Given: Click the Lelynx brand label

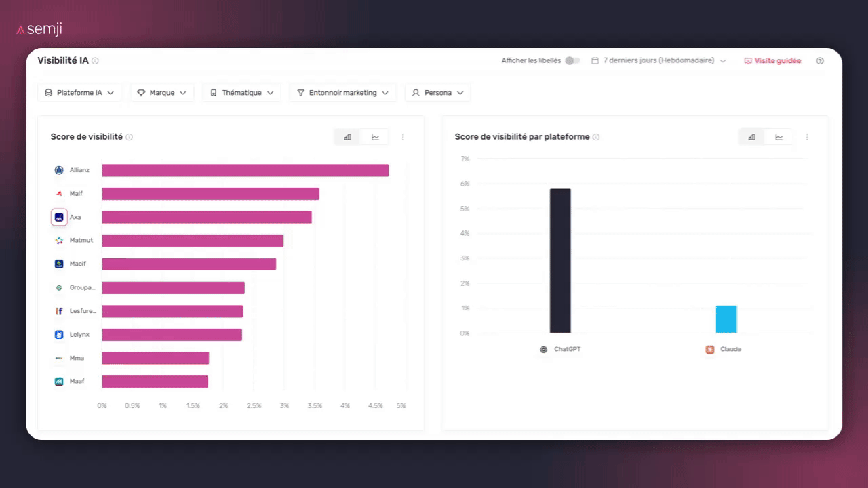Looking at the screenshot, I should point(79,335).
